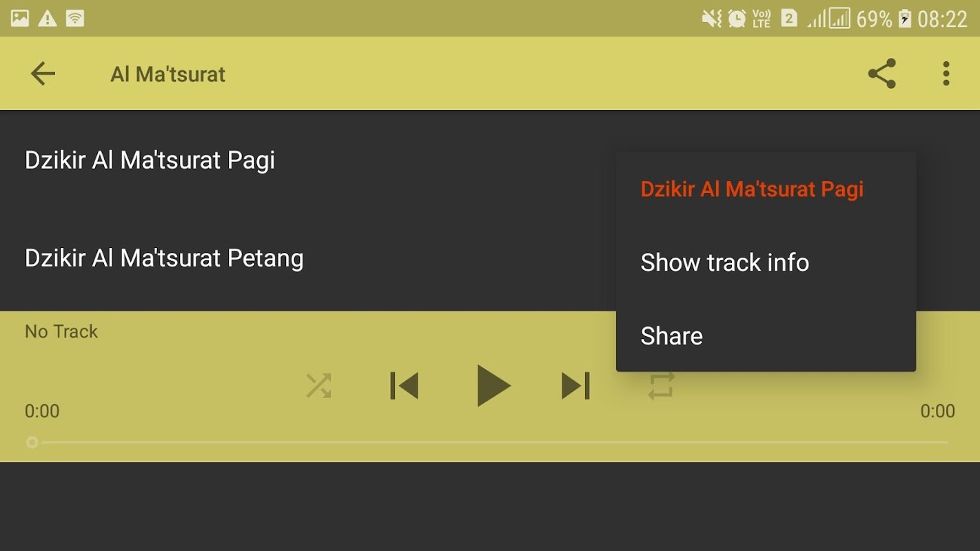Toggle the repeat mode icon
Image resolution: width=980 pixels, height=551 pixels.
tap(661, 386)
